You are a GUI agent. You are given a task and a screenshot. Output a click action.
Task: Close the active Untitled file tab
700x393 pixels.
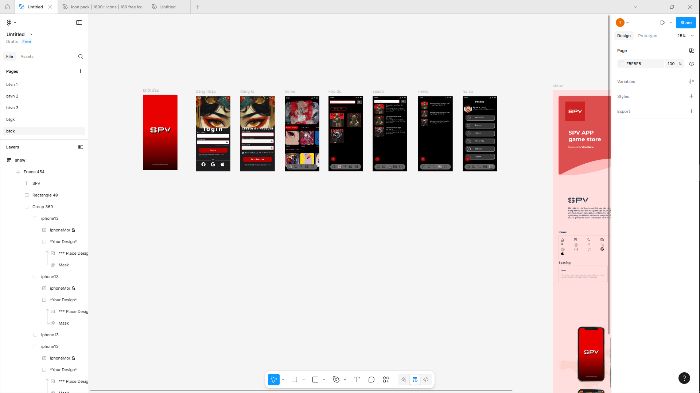(x=50, y=7)
